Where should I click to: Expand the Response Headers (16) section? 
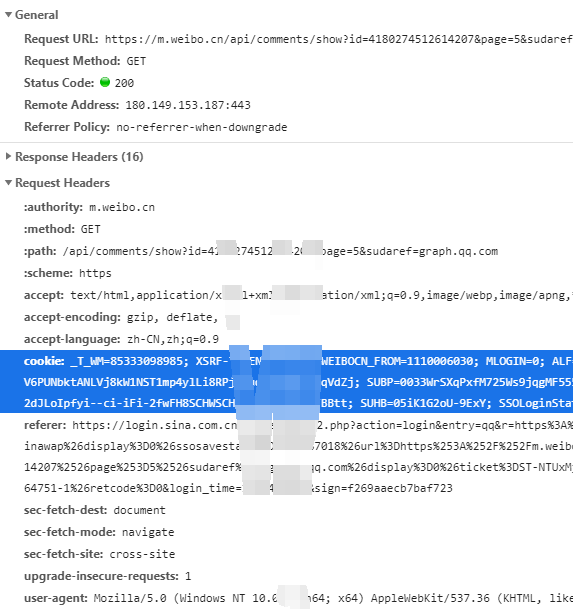pos(8,157)
